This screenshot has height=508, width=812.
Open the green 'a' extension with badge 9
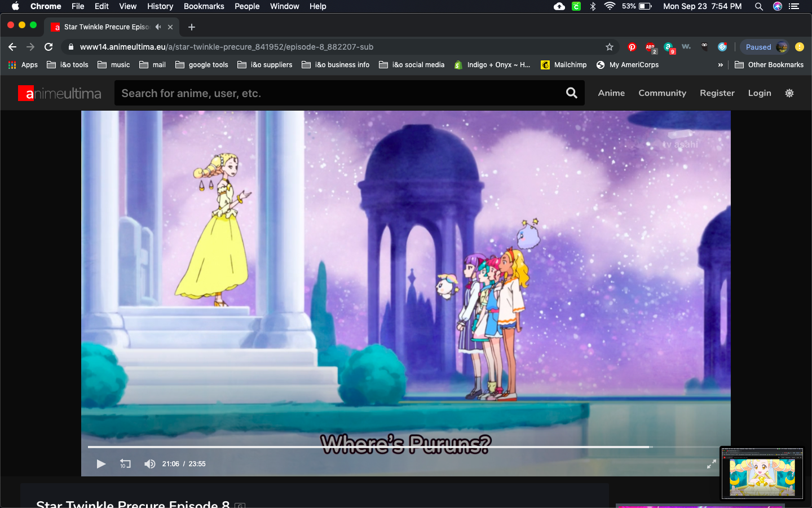669,47
